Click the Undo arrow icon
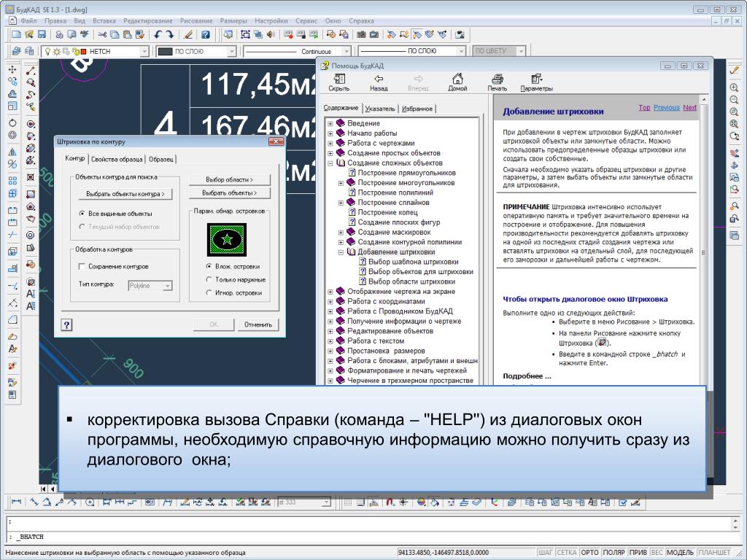Image resolution: width=747 pixels, height=560 pixels. [158, 35]
